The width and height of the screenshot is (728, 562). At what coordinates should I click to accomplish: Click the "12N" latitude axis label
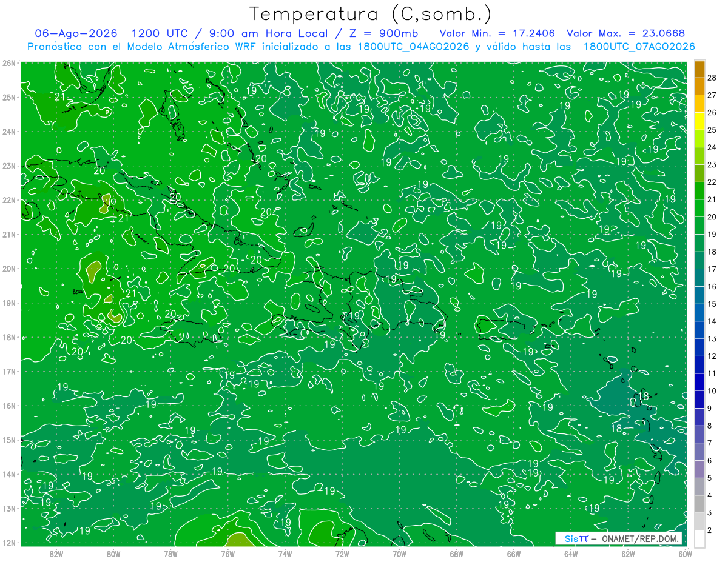point(8,543)
